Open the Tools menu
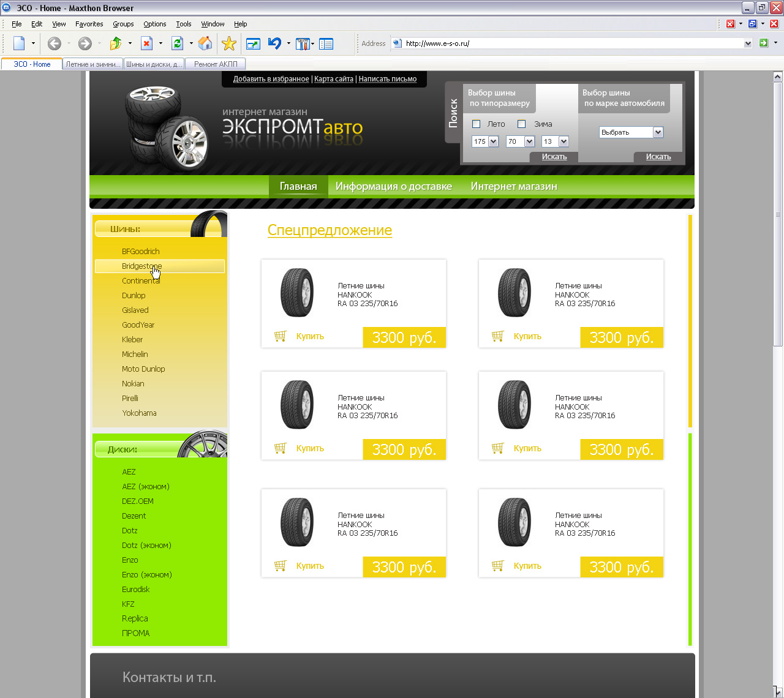 [184, 24]
